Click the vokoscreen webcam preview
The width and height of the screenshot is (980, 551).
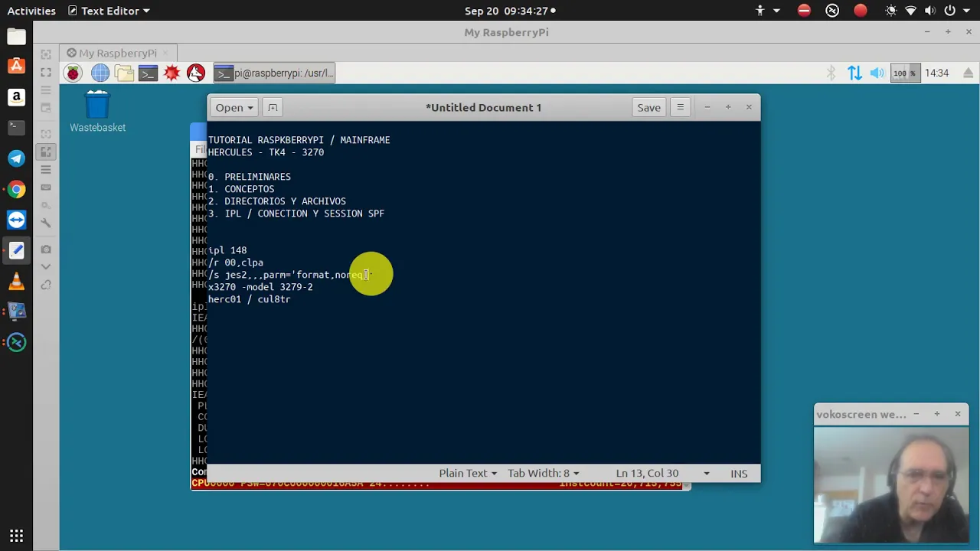tap(892, 485)
